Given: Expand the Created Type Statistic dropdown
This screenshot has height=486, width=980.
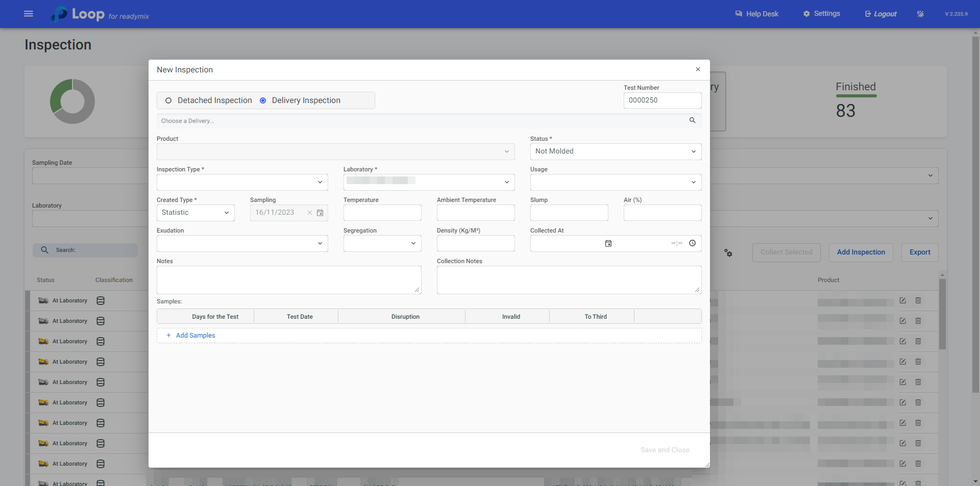Looking at the screenshot, I should pyautogui.click(x=195, y=213).
